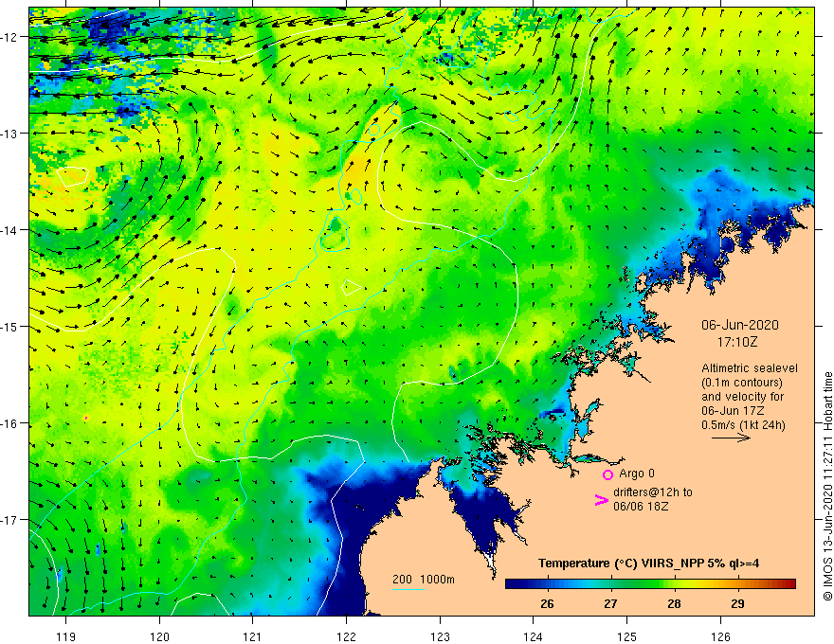The height and width of the screenshot is (644, 834).
Task: Click the 123 longitude axis label
Action: pos(440,636)
